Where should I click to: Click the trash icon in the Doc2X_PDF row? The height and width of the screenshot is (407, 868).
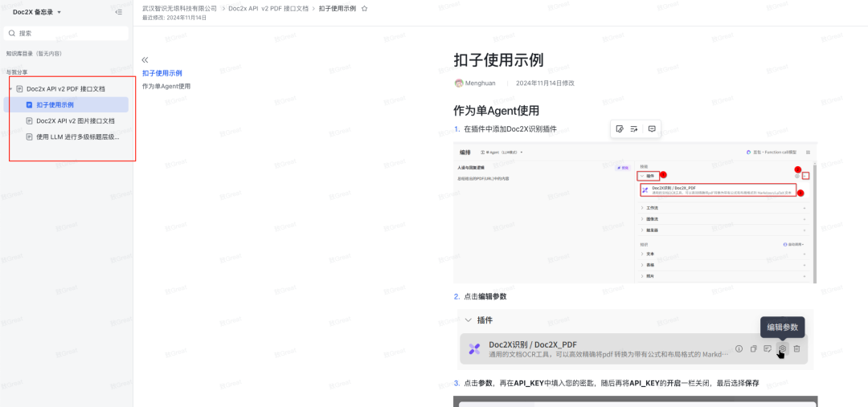796,348
